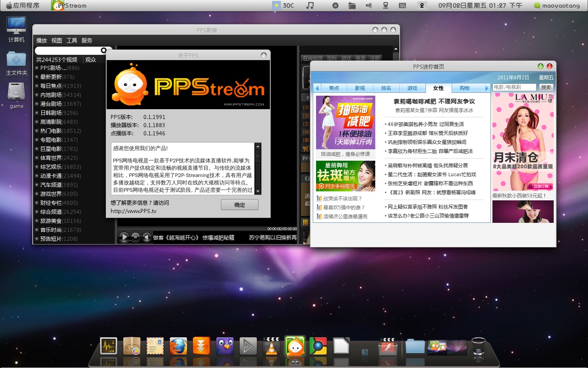Viewport: 588px width, 368px height.
Task: Expand the 最新更新 category
Action: click(x=37, y=77)
